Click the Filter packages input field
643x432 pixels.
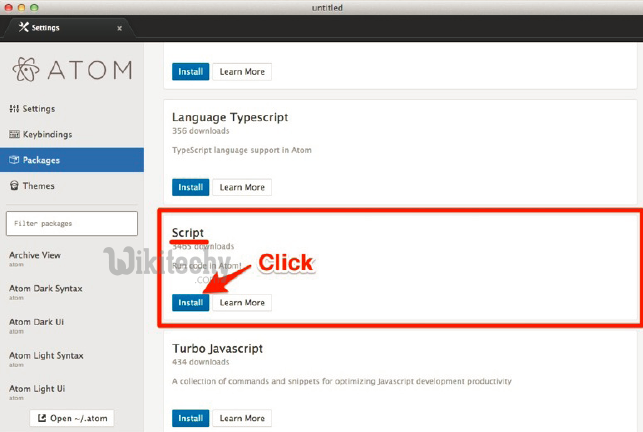pos(72,223)
